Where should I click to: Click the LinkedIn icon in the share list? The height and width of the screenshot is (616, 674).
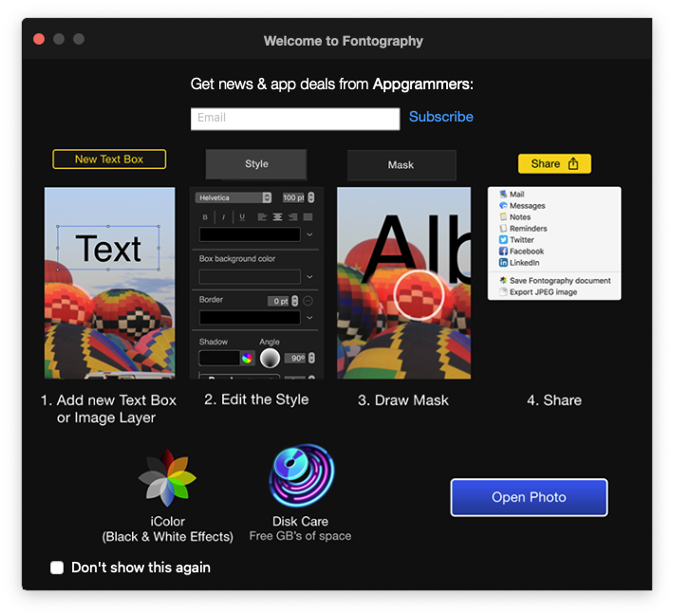(x=503, y=262)
